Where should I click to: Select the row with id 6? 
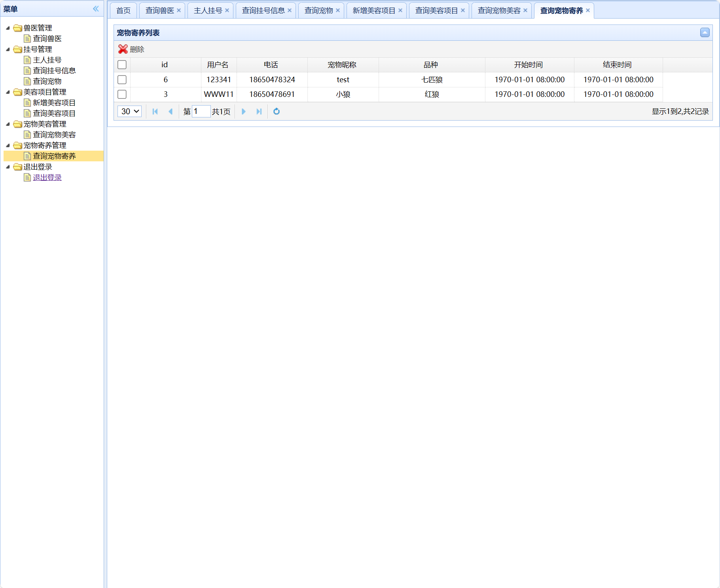click(122, 79)
